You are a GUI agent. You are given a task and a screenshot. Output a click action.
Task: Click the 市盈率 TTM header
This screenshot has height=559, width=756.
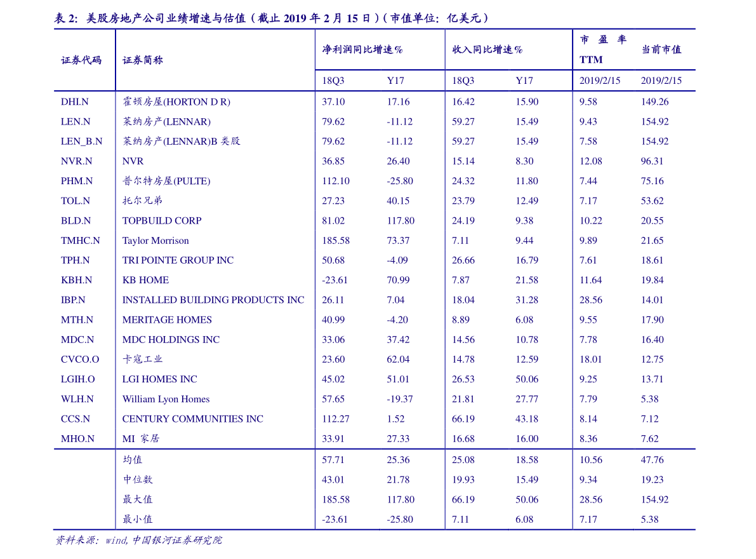(602, 50)
